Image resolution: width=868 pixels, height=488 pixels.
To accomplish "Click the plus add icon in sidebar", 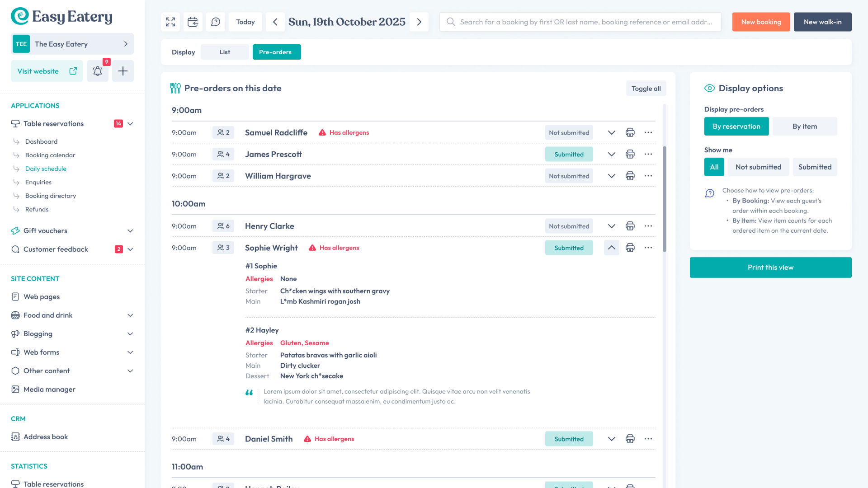I will (x=123, y=71).
